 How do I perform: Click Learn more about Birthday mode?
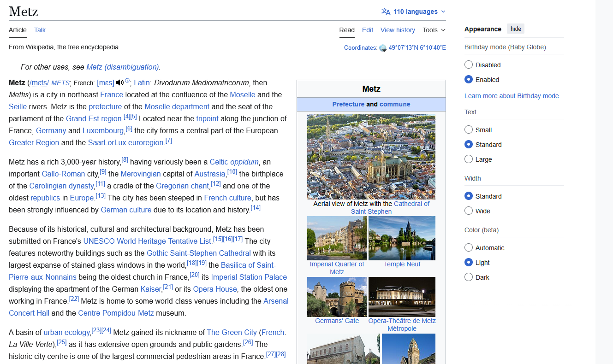[512, 96]
